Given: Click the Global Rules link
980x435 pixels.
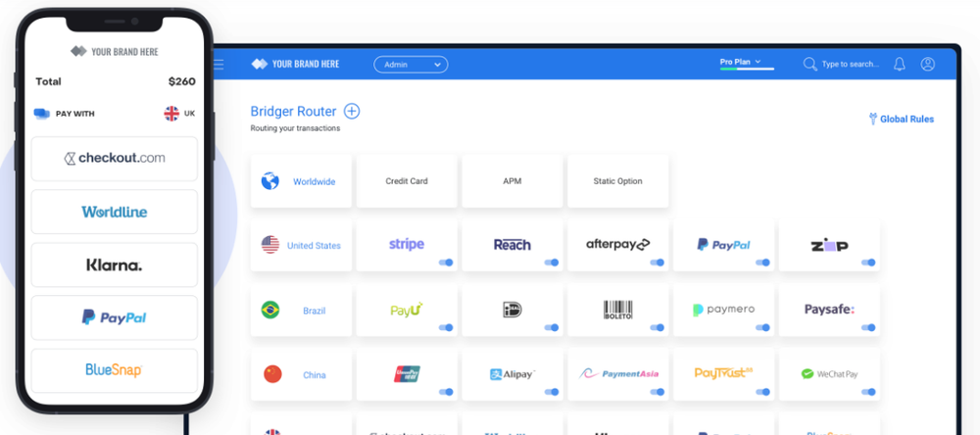Looking at the screenshot, I should (x=906, y=119).
